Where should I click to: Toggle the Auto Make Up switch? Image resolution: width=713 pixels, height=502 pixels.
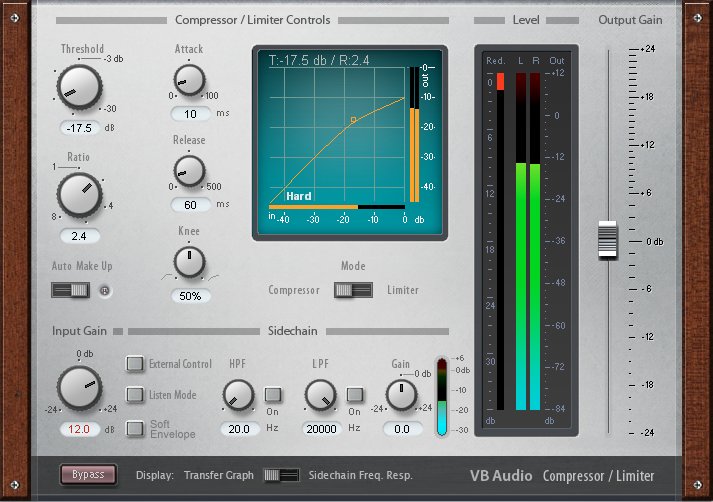pos(71,291)
